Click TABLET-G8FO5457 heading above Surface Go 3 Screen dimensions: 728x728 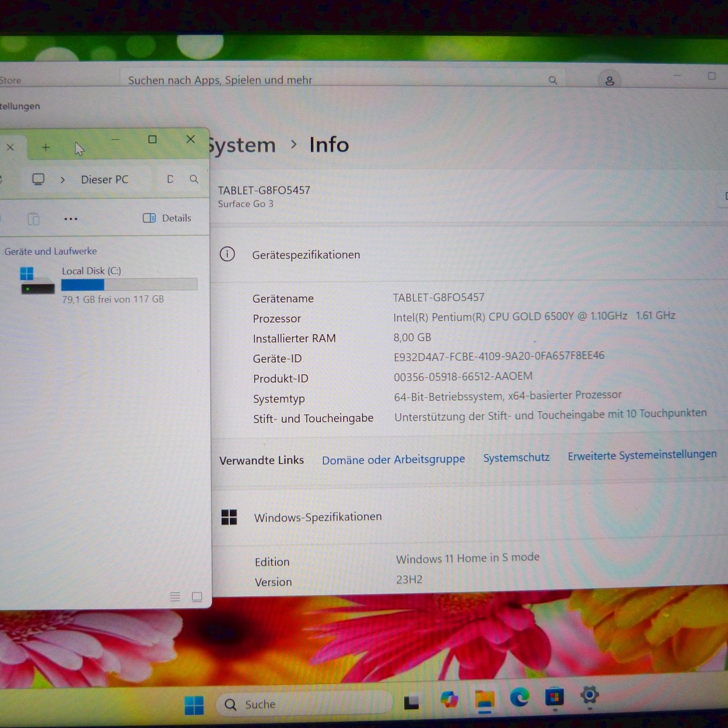tap(264, 190)
